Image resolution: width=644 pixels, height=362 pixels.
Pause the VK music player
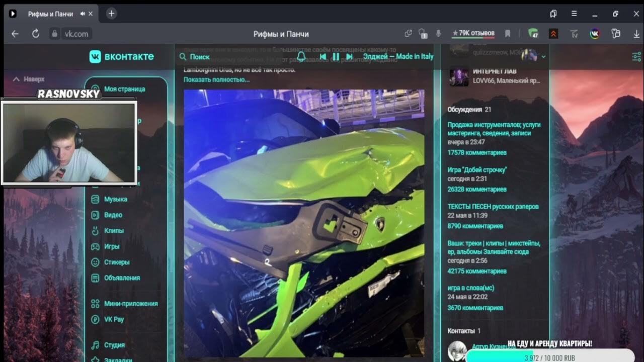pos(336,57)
